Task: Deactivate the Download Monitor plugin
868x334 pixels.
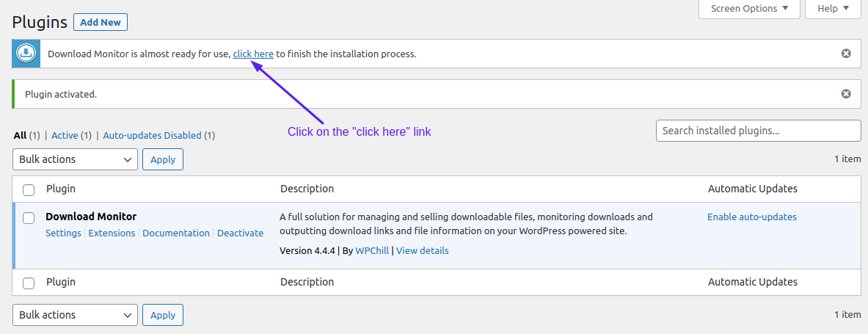Action: (240, 233)
